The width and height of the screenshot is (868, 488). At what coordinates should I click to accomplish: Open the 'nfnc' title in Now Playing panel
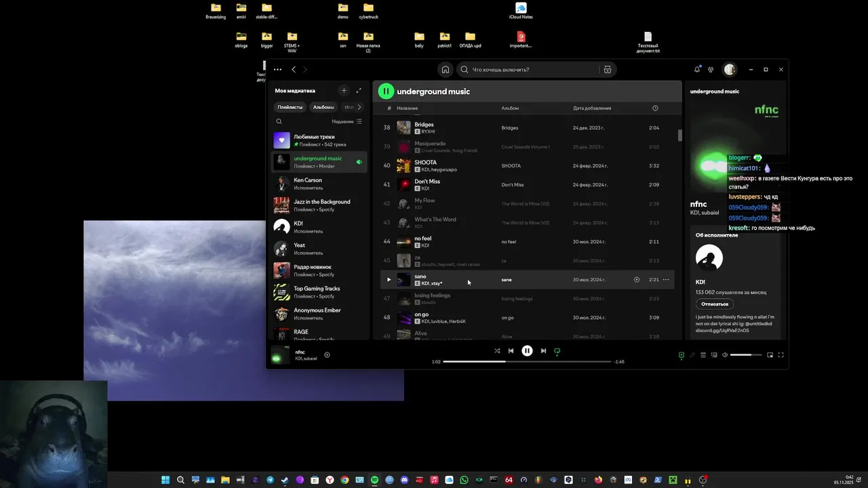click(698, 204)
